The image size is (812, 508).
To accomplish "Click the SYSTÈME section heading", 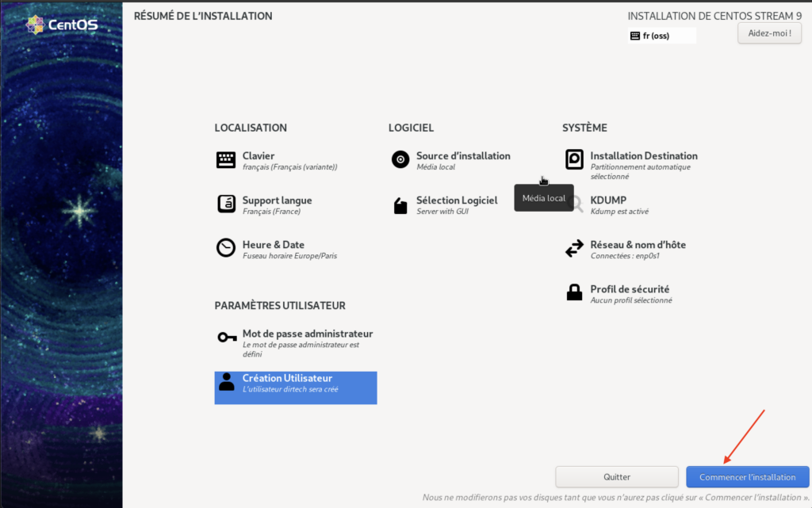I will pyautogui.click(x=584, y=128).
